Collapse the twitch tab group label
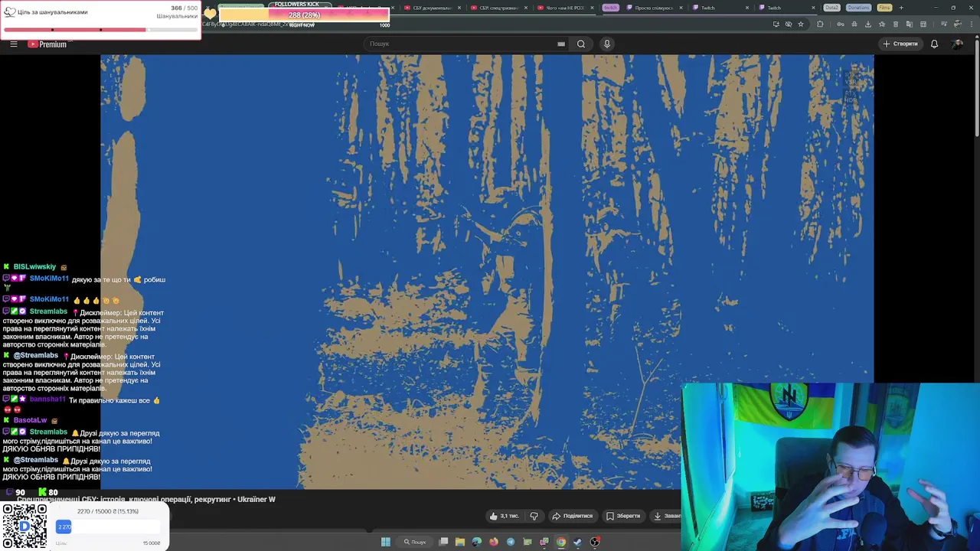This screenshot has width=980, height=551. pyautogui.click(x=610, y=8)
